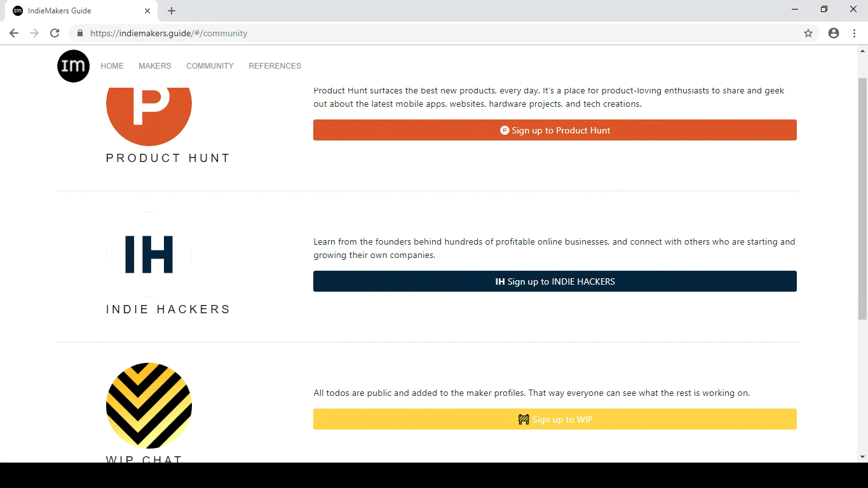The image size is (868, 488).
Task: Open the Chrome profile icon
Action: [x=834, y=33]
